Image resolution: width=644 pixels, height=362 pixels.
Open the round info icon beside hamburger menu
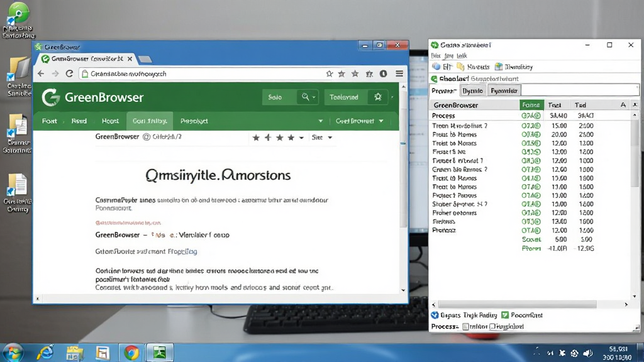383,74
